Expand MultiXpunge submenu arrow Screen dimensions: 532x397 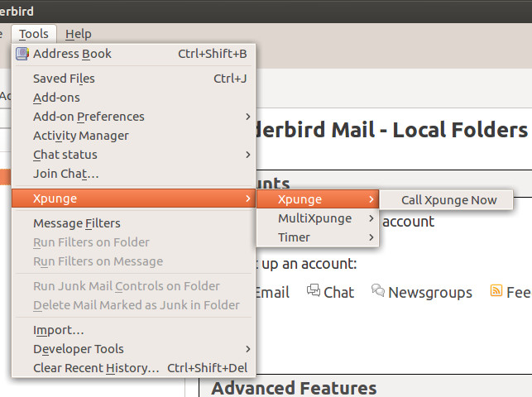371,218
